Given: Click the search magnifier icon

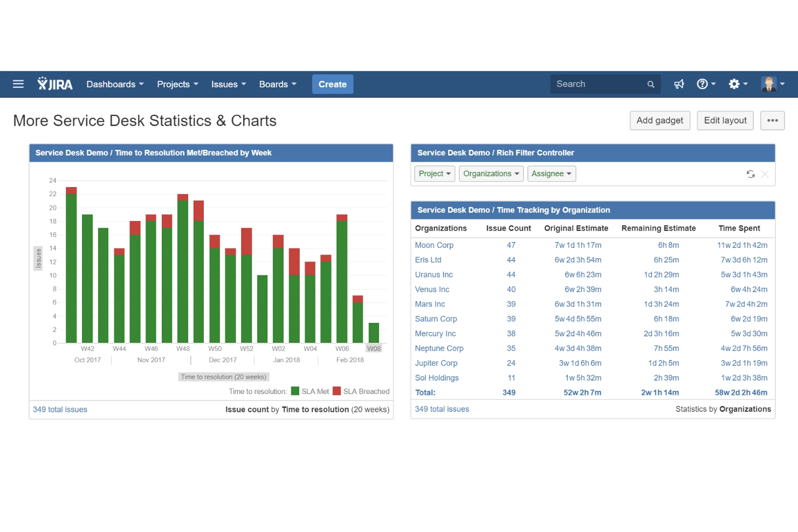Looking at the screenshot, I should [x=650, y=84].
